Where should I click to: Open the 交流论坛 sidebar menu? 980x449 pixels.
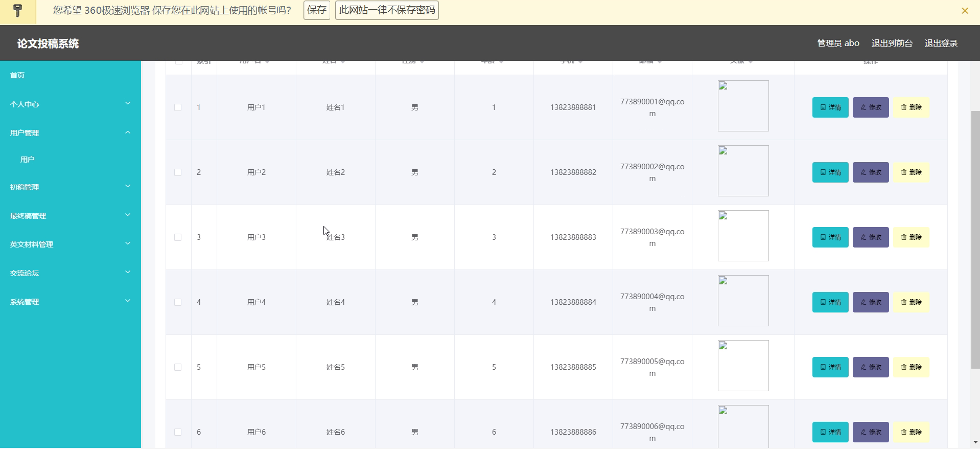pos(71,273)
